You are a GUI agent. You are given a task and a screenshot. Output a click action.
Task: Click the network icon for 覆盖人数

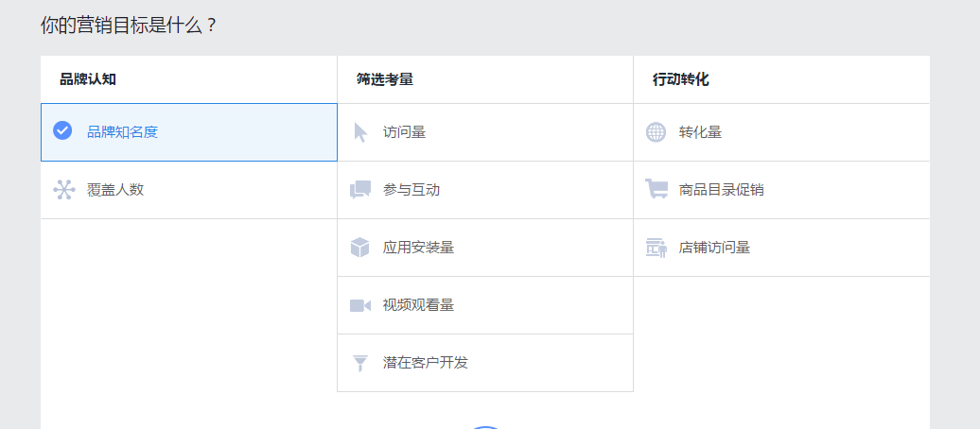(63, 190)
